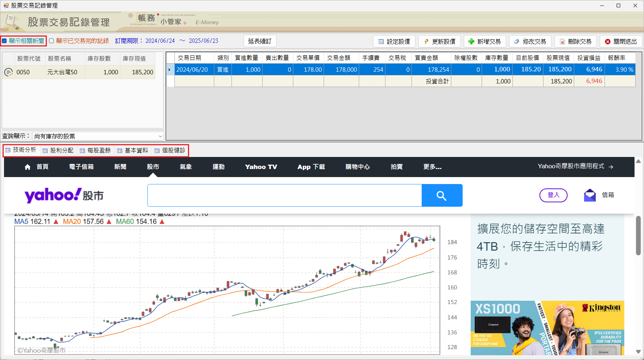
Task: Select the 2024/06/20 transaction row
Action: (x=401, y=70)
